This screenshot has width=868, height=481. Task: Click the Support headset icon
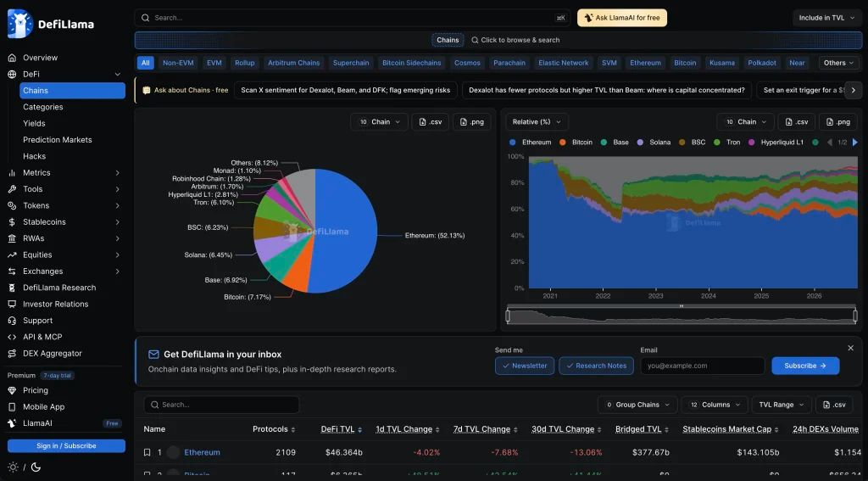[x=12, y=321]
